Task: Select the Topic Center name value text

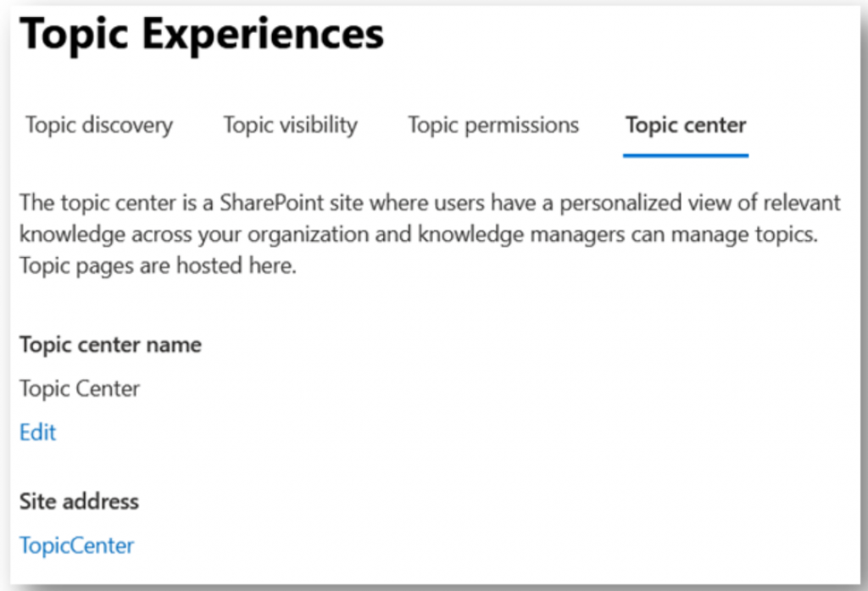Action: tap(80, 389)
